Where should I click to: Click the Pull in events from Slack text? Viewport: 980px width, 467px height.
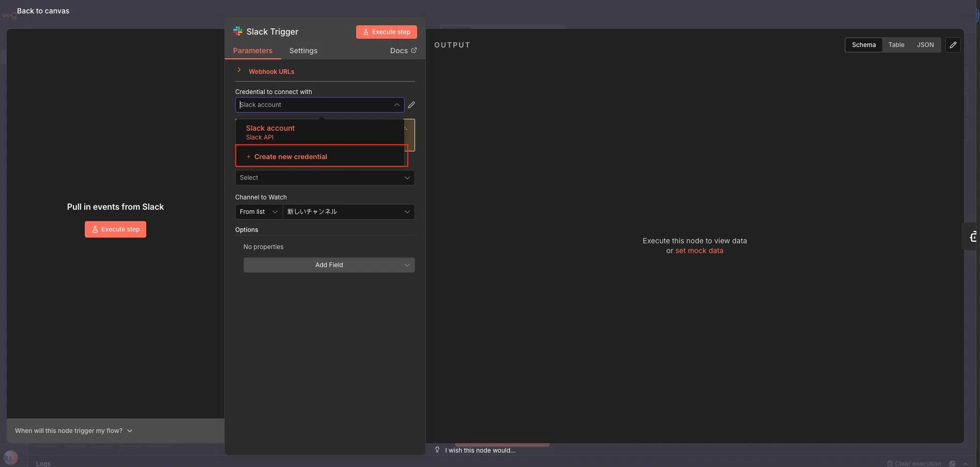pyautogui.click(x=115, y=207)
